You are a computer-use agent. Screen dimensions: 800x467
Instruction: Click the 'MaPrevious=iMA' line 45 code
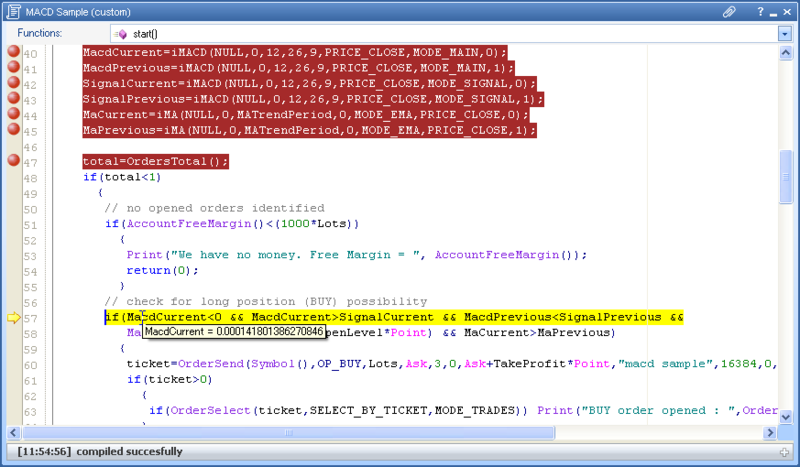pos(310,130)
